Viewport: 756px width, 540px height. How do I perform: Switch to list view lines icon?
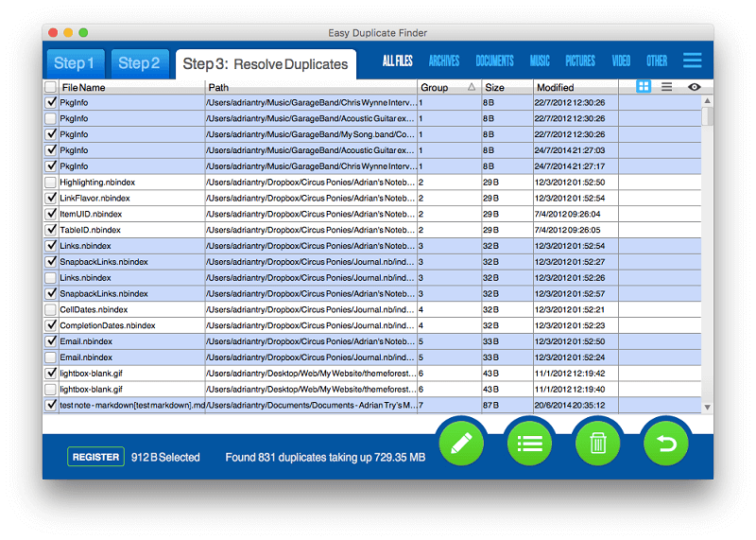coord(667,87)
